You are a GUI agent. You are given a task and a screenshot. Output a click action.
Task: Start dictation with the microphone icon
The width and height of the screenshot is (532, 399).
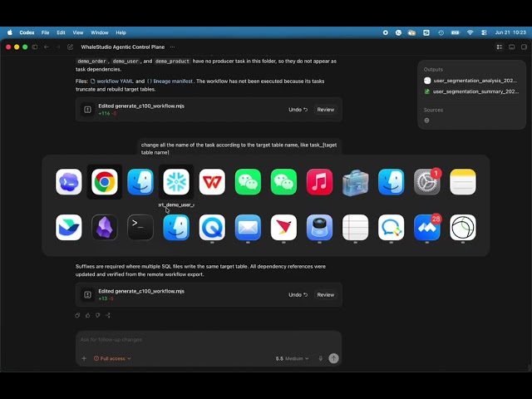coord(320,358)
